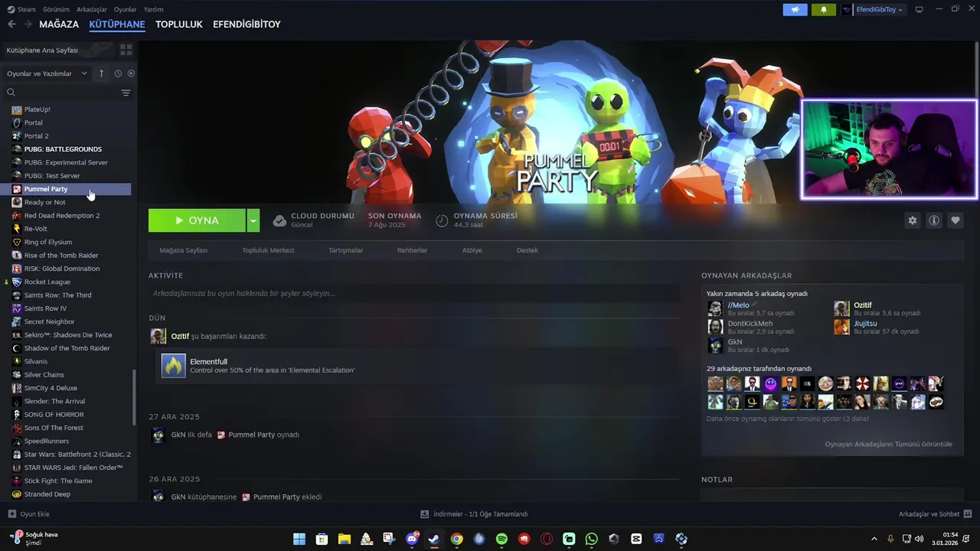Click the cloud status icon
Screen dimensions: 980x551
279,220
